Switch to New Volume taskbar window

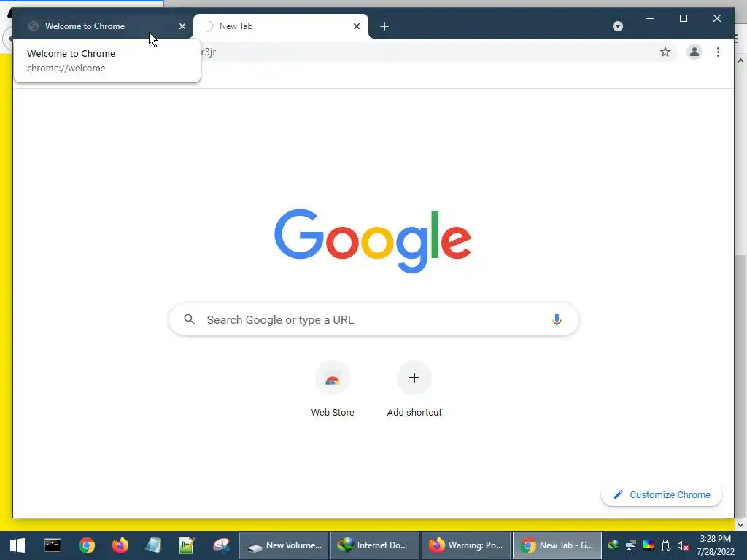[284, 545]
